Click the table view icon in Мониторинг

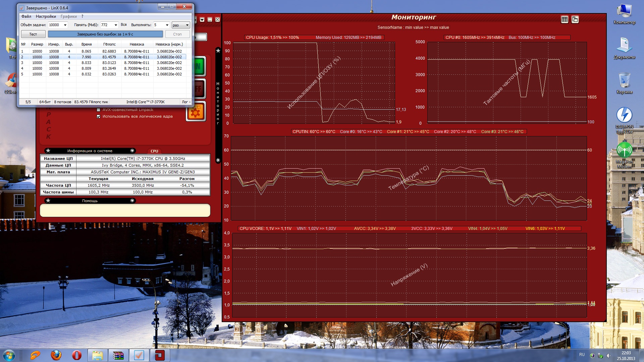point(565,19)
